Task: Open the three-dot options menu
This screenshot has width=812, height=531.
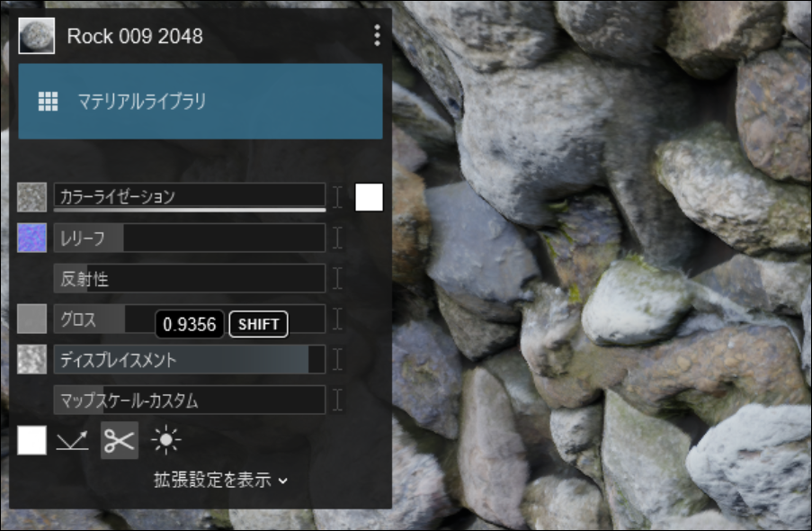Action: (x=377, y=35)
